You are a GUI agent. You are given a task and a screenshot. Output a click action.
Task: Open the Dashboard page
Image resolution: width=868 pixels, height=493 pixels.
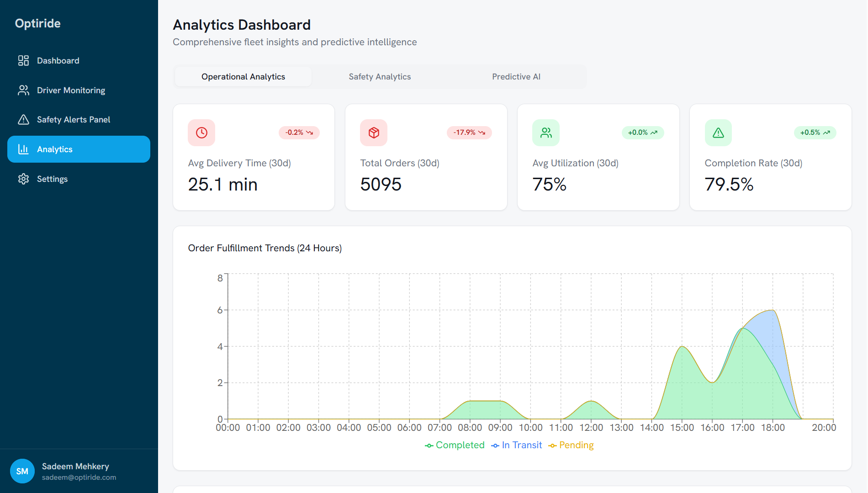pos(79,60)
